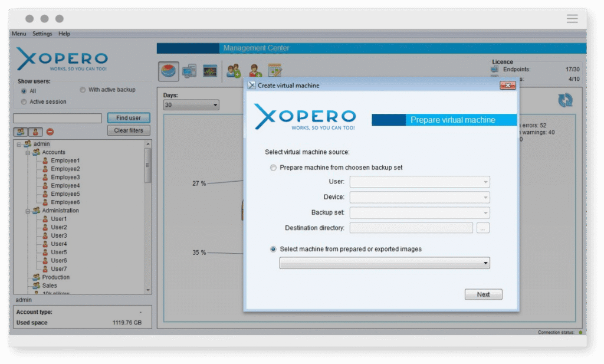Select Employee3 in the tree

(x=65, y=177)
